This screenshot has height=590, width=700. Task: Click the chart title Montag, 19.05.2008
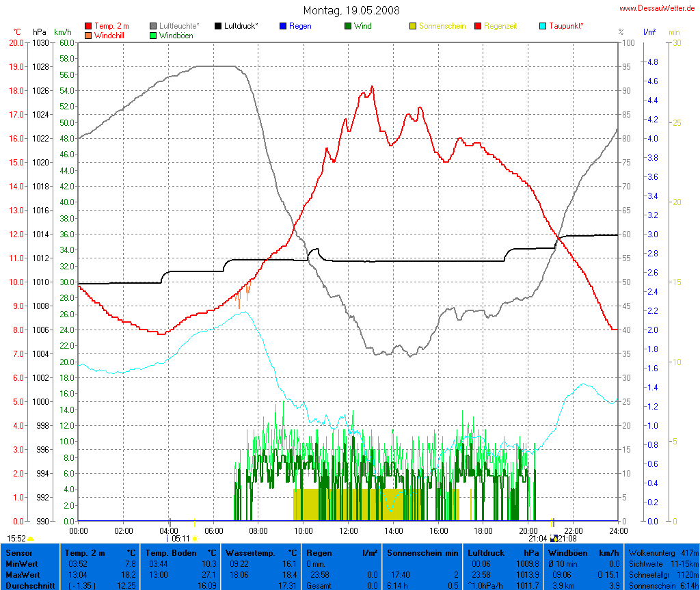[351, 10]
